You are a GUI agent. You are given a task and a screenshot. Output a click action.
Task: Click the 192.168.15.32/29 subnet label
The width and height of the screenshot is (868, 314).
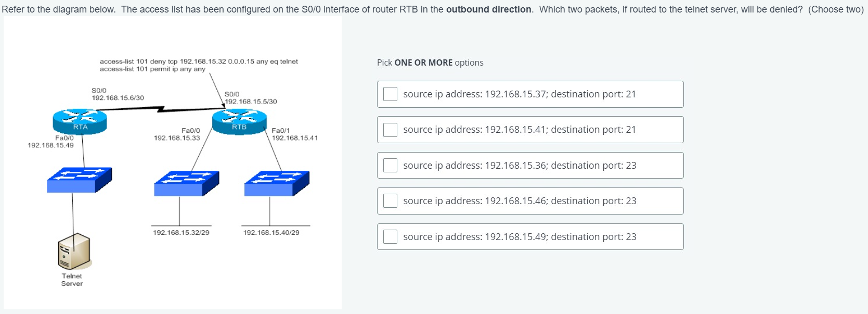181,233
